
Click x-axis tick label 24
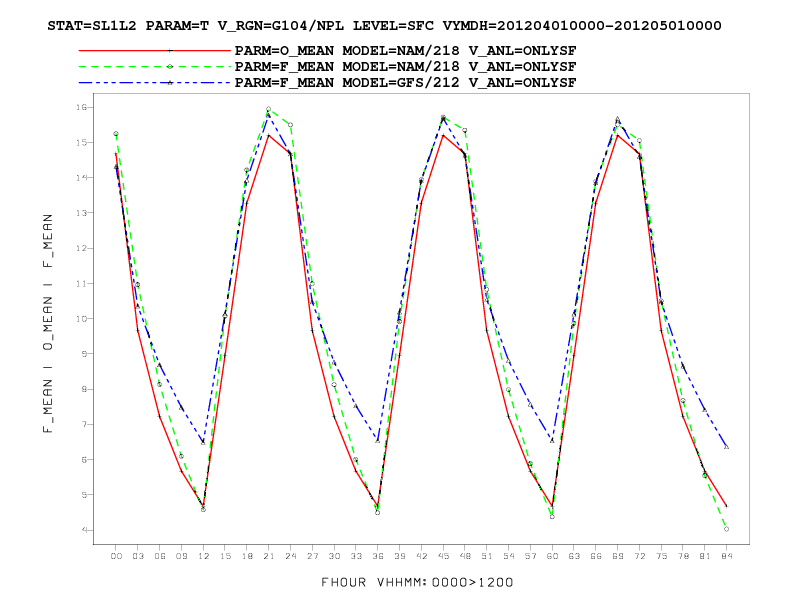pos(290,556)
